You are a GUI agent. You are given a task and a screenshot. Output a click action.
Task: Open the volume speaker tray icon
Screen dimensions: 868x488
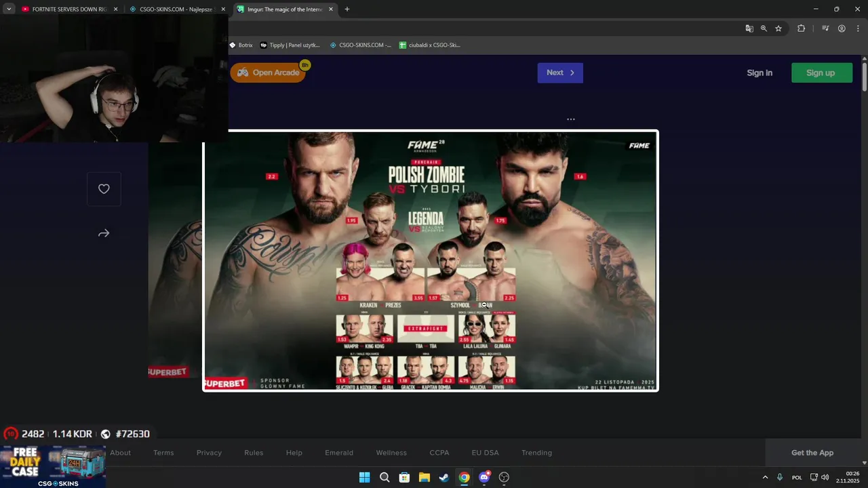(825, 477)
